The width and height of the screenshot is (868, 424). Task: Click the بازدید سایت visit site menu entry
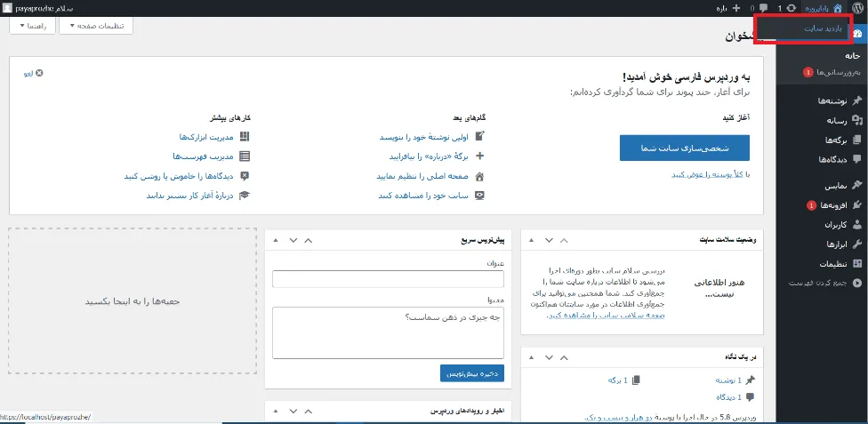pos(823,28)
